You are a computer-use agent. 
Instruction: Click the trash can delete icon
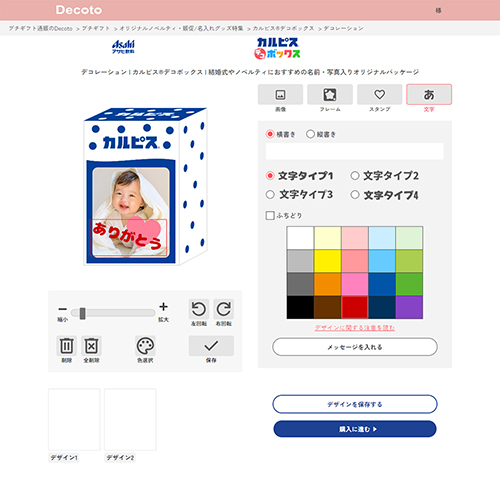(x=66, y=346)
